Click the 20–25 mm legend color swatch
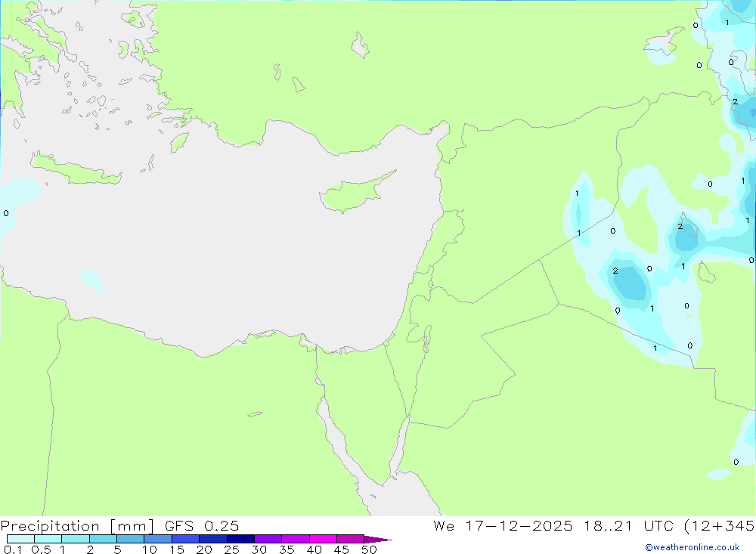This screenshot has width=756, height=554. click(x=213, y=539)
